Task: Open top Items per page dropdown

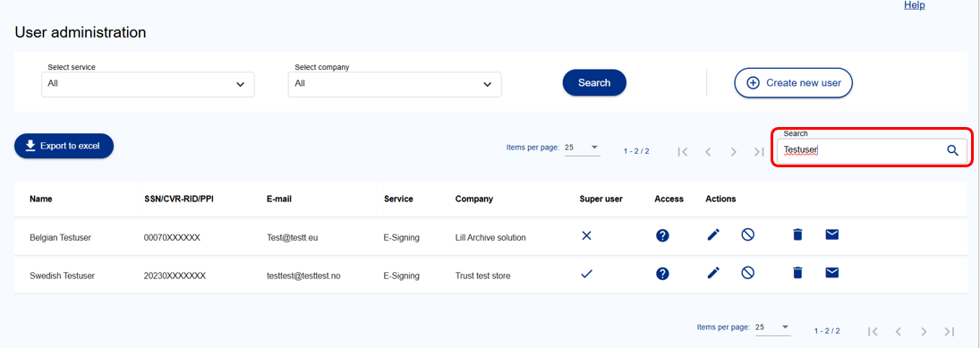Action: point(582,149)
